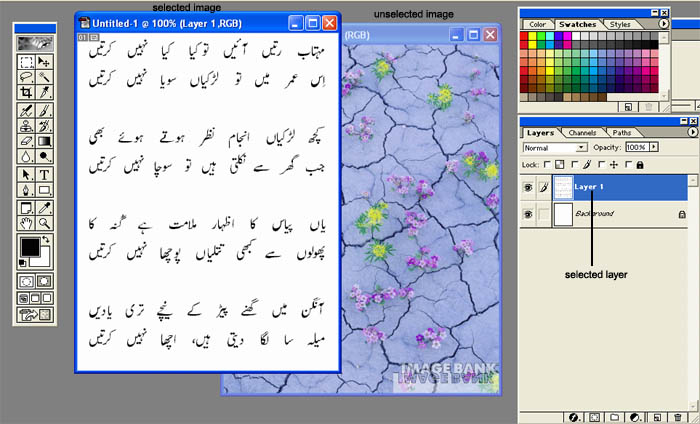This screenshot has width=700, height=424.
Task: Create a new layer in Layers panel
Action: coord(657,418)
